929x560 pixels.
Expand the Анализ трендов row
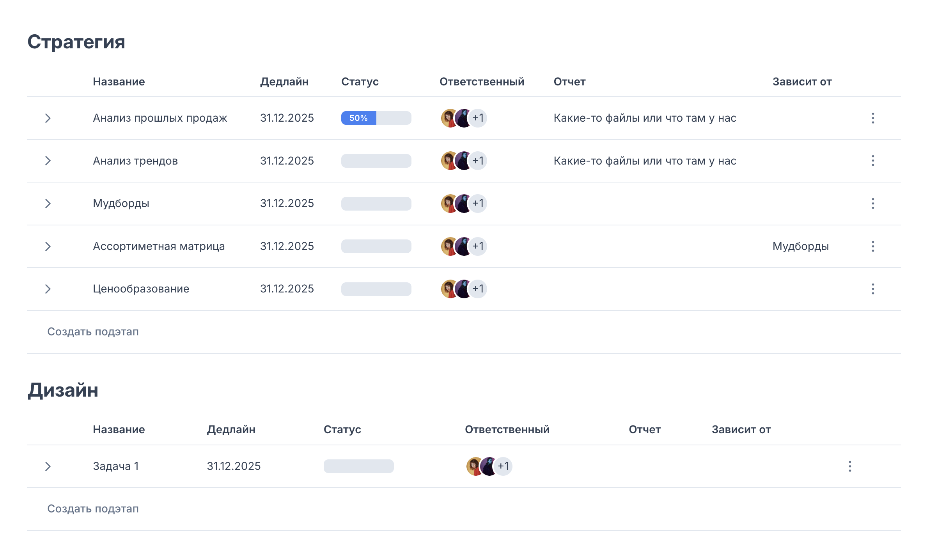[x=48, y=161]
